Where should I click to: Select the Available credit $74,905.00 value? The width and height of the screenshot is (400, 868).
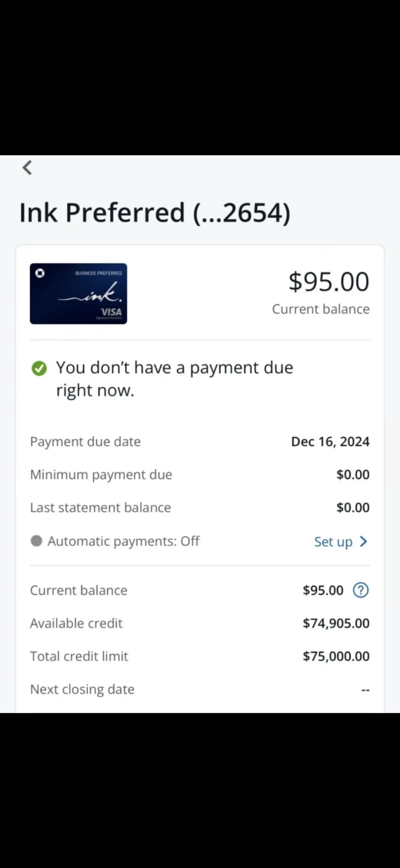(x=336, y=623)
